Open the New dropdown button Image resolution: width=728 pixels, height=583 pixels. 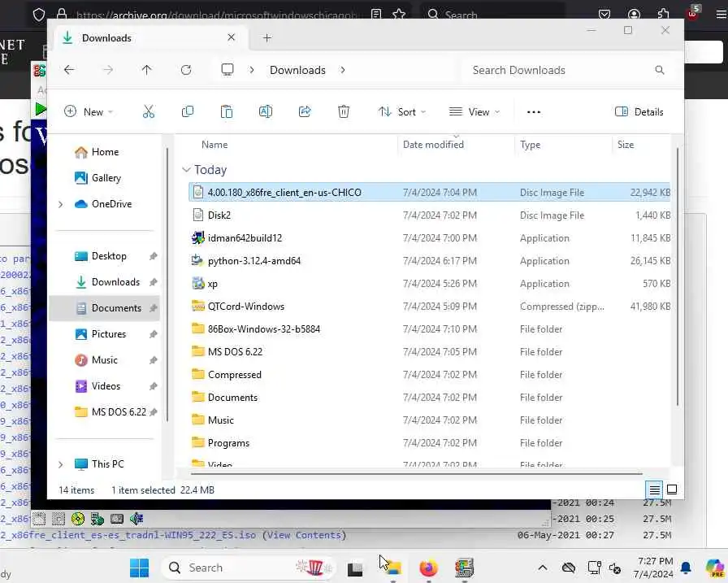(89, 112)
